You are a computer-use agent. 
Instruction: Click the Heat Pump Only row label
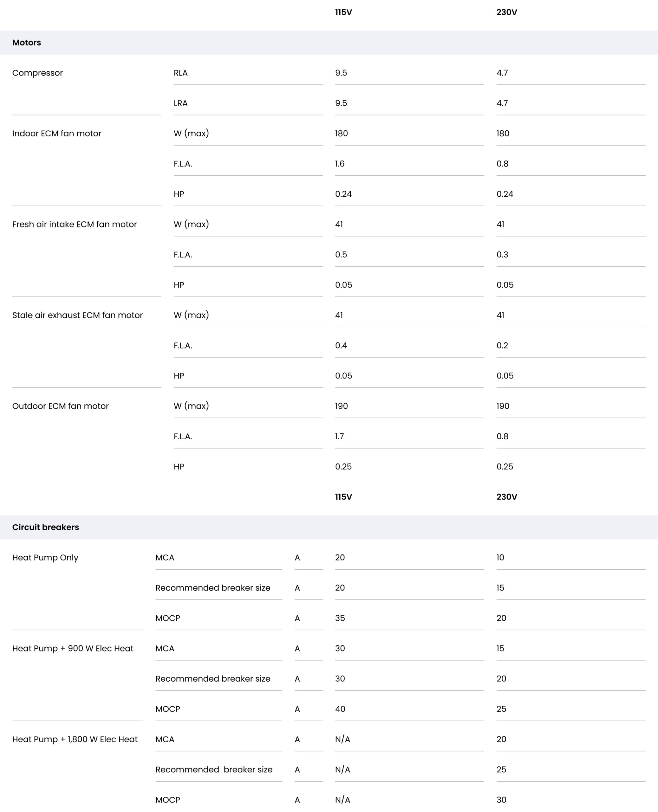click(45, 558)
